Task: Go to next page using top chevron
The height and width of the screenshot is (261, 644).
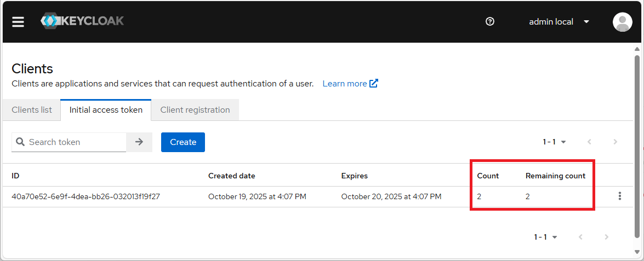Action: (615, 142)
